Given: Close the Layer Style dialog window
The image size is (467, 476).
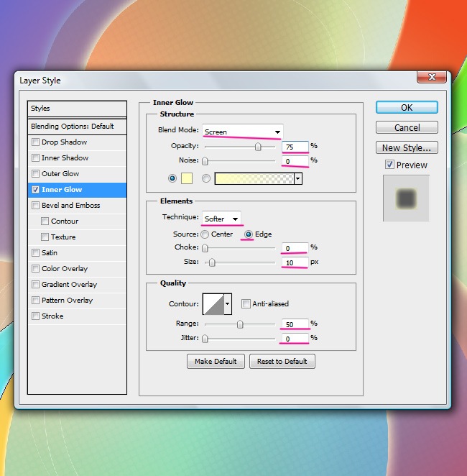Looking at the screenshot, I should 433,77.
